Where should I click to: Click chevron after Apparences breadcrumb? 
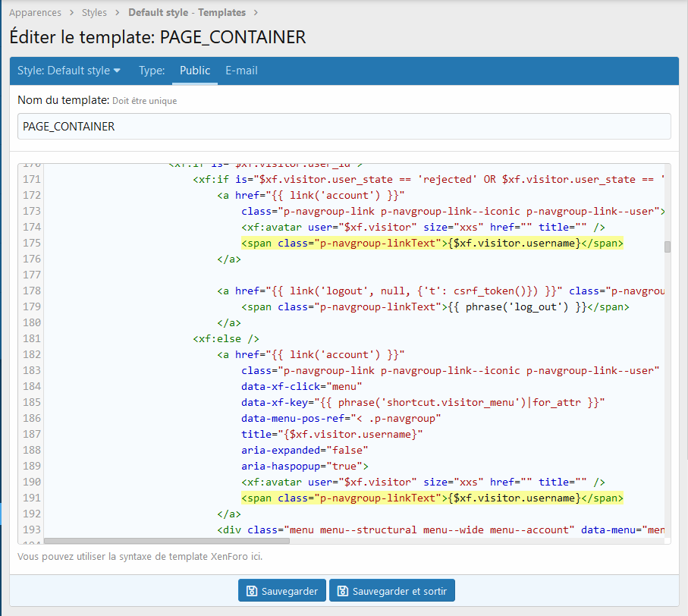pos(71,13)
